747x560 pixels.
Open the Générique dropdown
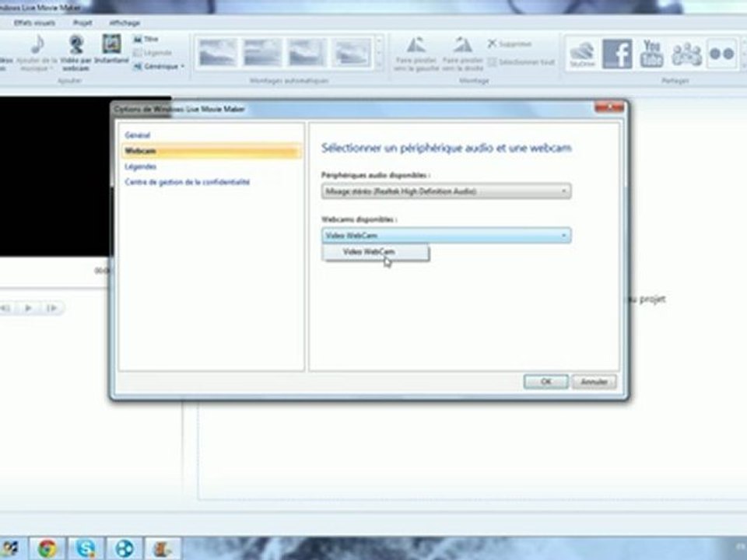(x=159, y=66)
